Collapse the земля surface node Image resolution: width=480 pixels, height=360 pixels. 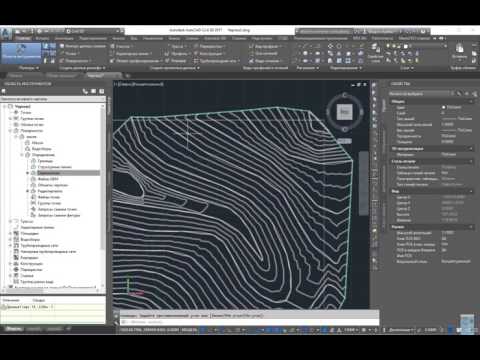(x=17, y=137)
